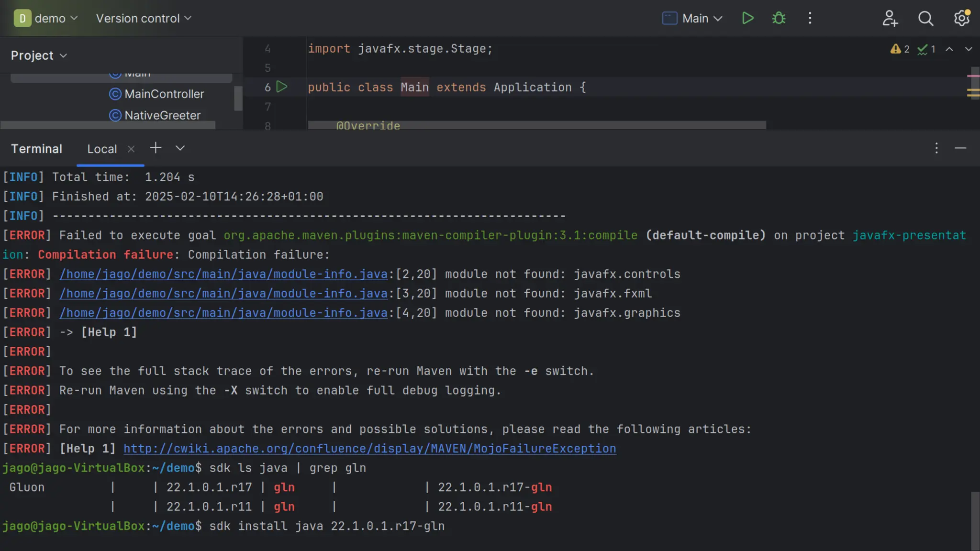Add a new terminal tab
Screen dimensions: 980x551
point(156,148)
